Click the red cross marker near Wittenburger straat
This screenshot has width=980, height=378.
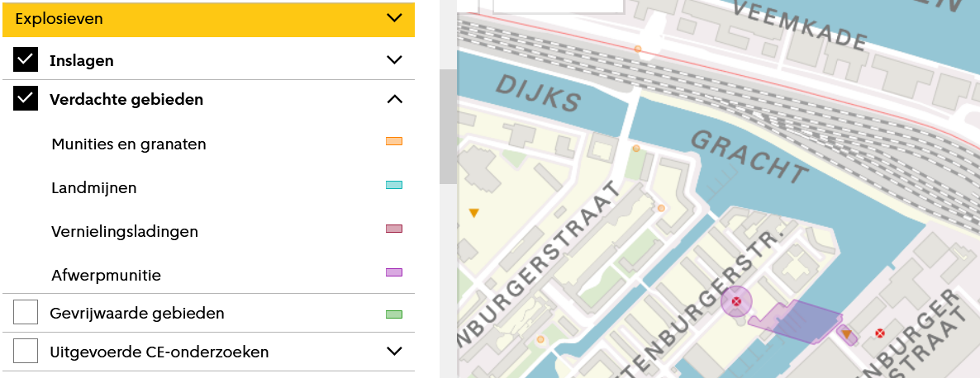[880, 333]
